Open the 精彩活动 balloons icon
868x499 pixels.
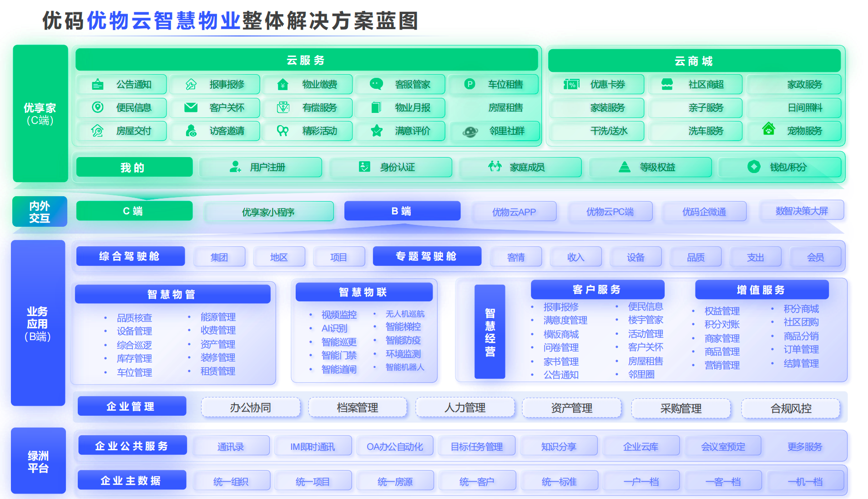click(283, 131)
